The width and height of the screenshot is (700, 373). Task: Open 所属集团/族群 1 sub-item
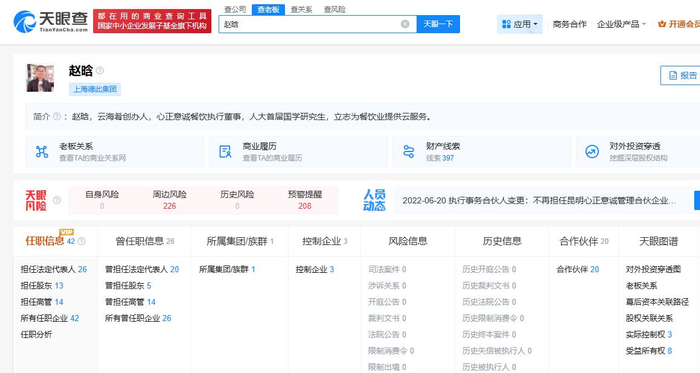227,269
